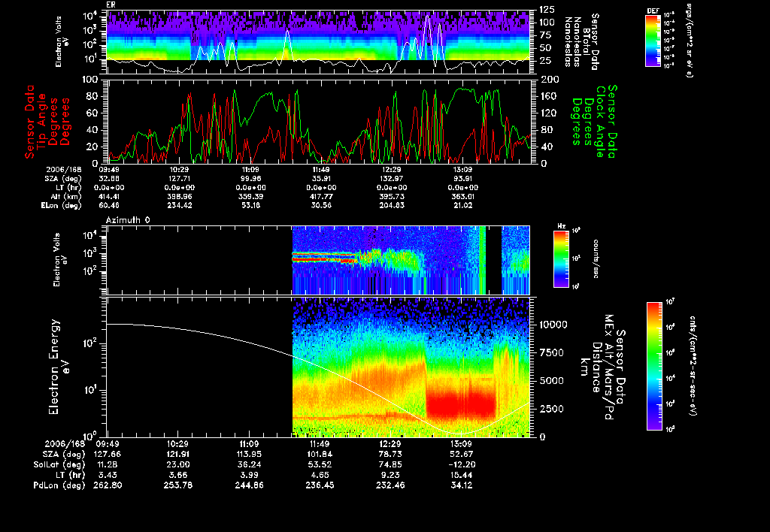Image resolution: width=770 pixels, height=532 pixels.
Task: Select lower-table SZA value 121.91
Action: coord(177,454)
